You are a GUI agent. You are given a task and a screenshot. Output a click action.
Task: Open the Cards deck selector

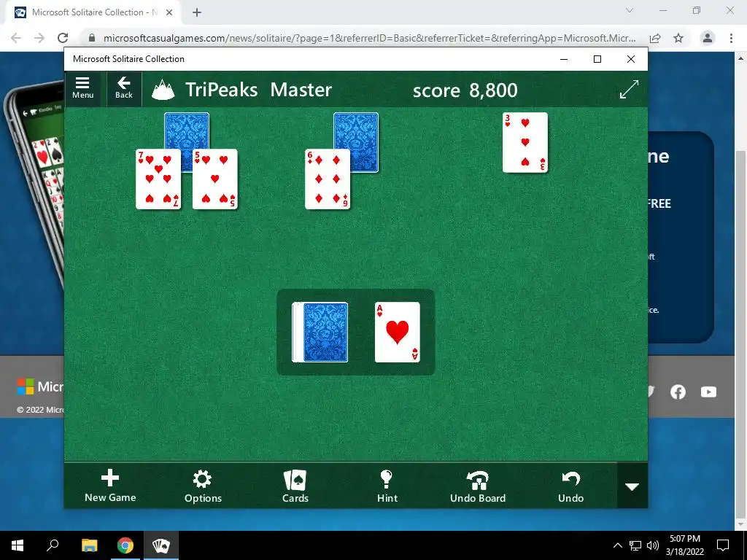pyautogui.click(x=295, y=486)
